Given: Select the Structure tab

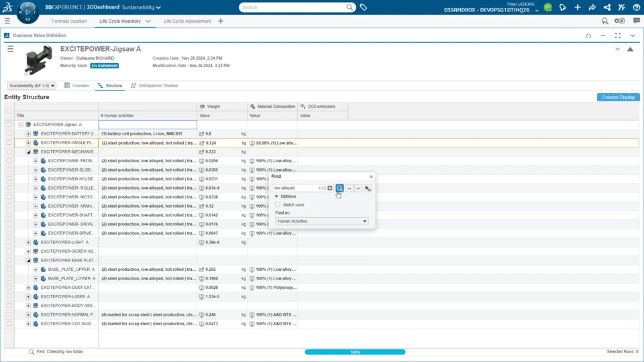Looking at the screenshot, I should [x=110, y=86].
